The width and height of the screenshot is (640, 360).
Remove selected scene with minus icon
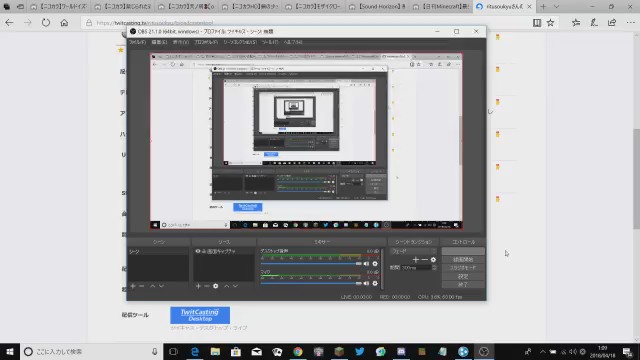[x=142, y=286]
